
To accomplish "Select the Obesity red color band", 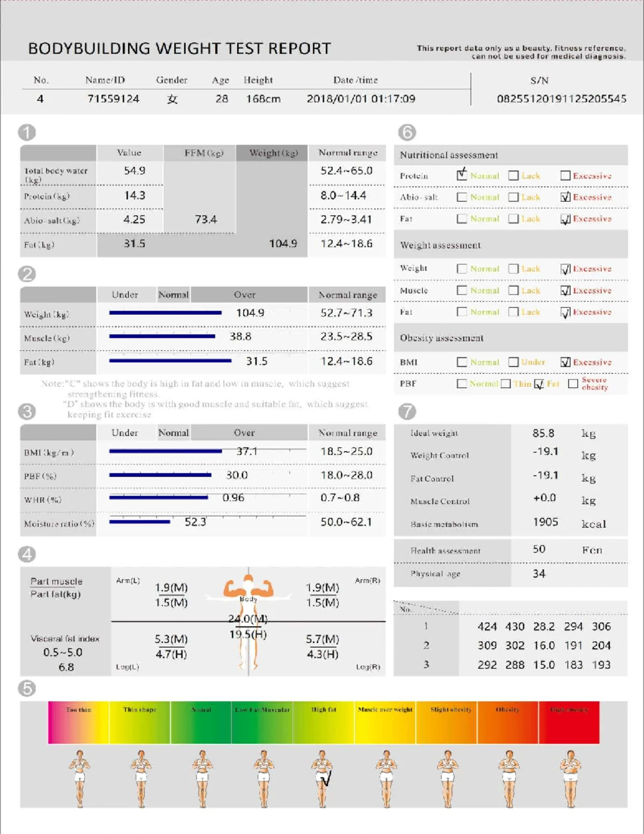I will [x=508, y=722].
